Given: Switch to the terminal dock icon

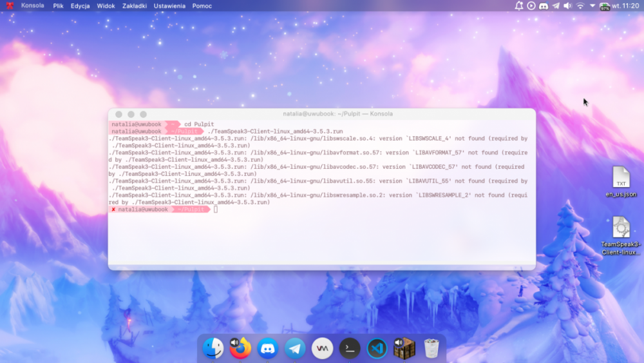Looking at the screenshot, I should point(350,348).
